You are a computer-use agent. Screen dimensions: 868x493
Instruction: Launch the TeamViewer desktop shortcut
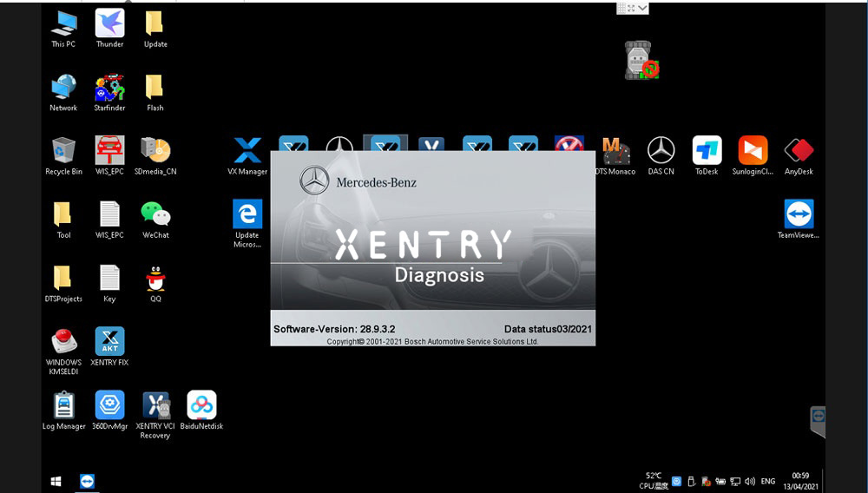(799, 220)
